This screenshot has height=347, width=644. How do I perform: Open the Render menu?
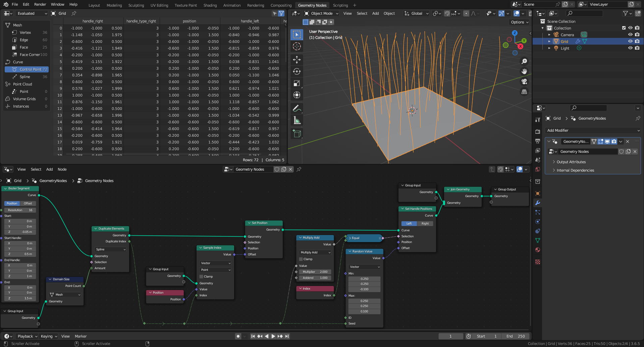click(x=40, y=4)
